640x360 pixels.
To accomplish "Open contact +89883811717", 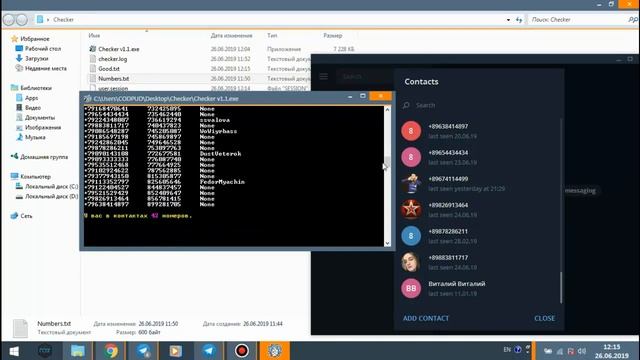I will 478,262.
